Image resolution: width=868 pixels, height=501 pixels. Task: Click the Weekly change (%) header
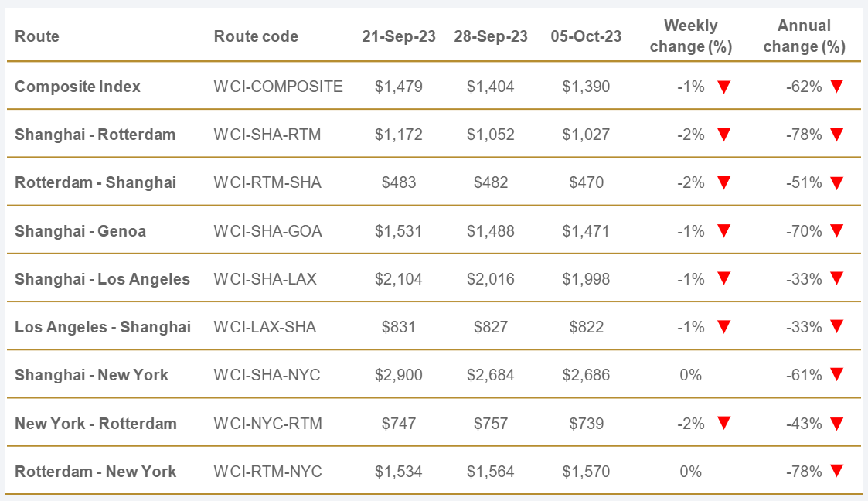pyautogui.click(x=690, y=36)
